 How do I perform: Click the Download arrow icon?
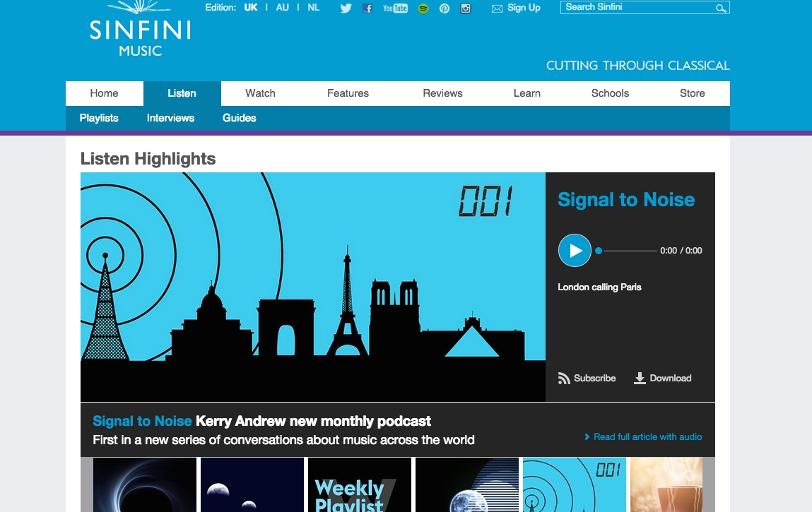coord(640,379)
